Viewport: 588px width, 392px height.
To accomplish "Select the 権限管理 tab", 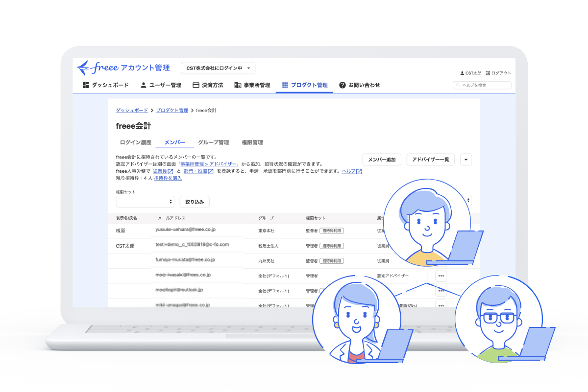I will [x=252, y=142].
